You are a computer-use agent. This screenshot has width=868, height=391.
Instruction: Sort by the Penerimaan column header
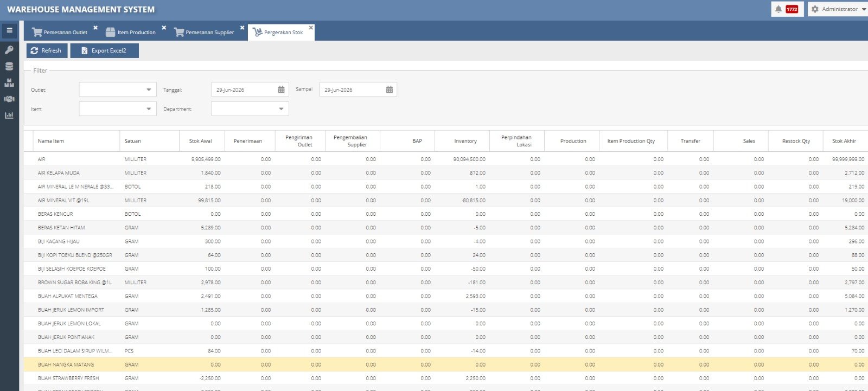click(x=250, y=141)
